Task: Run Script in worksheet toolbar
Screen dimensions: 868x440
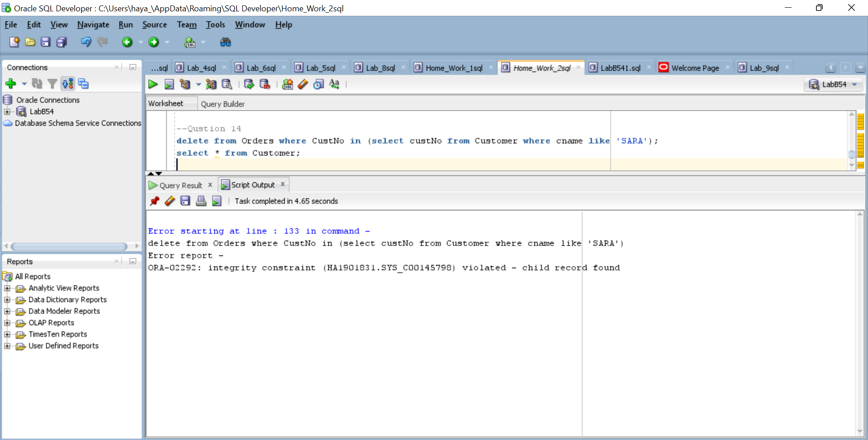Action: (x=169, y=84)
